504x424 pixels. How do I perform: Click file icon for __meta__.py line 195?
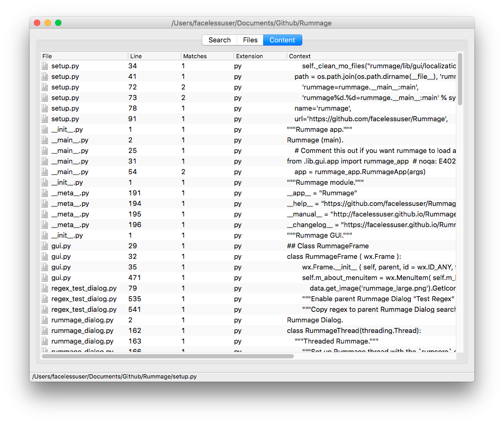tap(44, 214)
